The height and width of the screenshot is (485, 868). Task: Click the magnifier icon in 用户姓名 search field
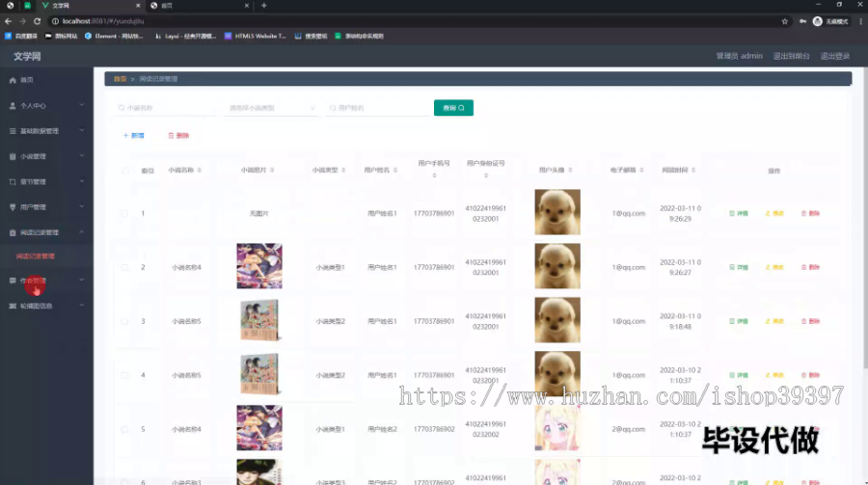(x=333, y=108)
